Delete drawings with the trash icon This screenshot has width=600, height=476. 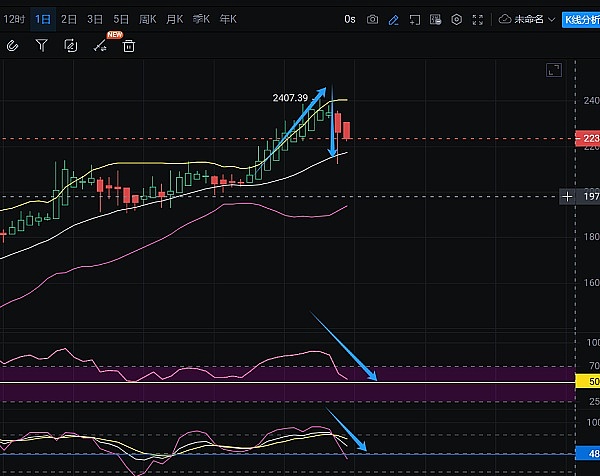pos(129,45)
